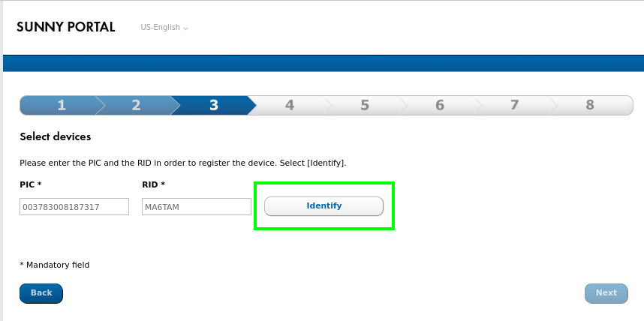Jump to step 7 in the wizard
The height and width of the screenshot is (321, 644).
click(x=515, y=106)
